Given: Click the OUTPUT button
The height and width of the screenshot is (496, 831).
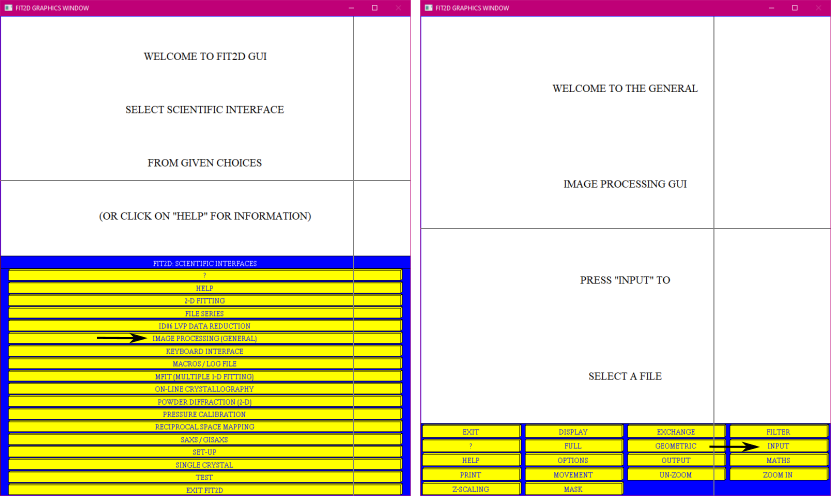Looking at the screenshot, I should click(x=676, y=460).
